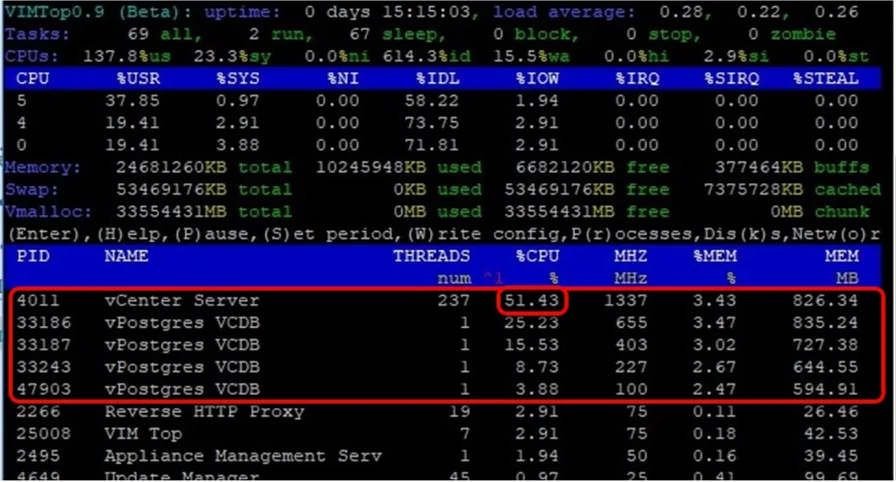Screen dimensions: 896x482
Task: Click the %MEM column header
Action: (x=714, y=256)
